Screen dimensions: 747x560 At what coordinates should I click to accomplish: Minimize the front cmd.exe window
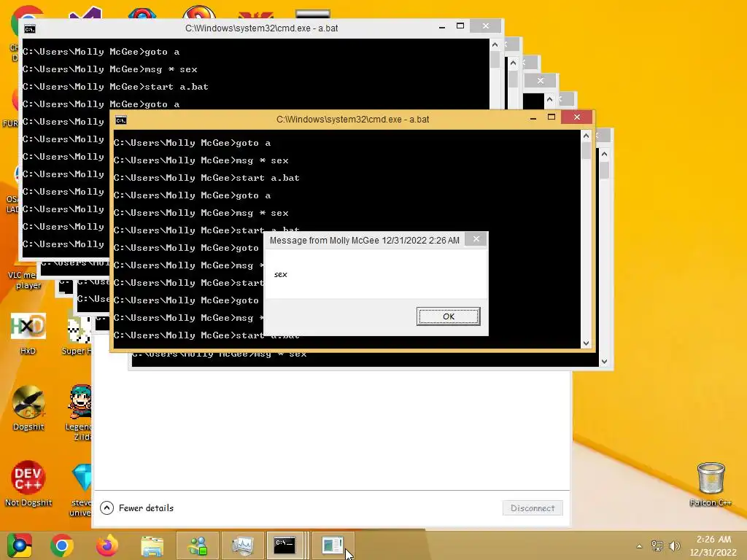pos(533,117)
